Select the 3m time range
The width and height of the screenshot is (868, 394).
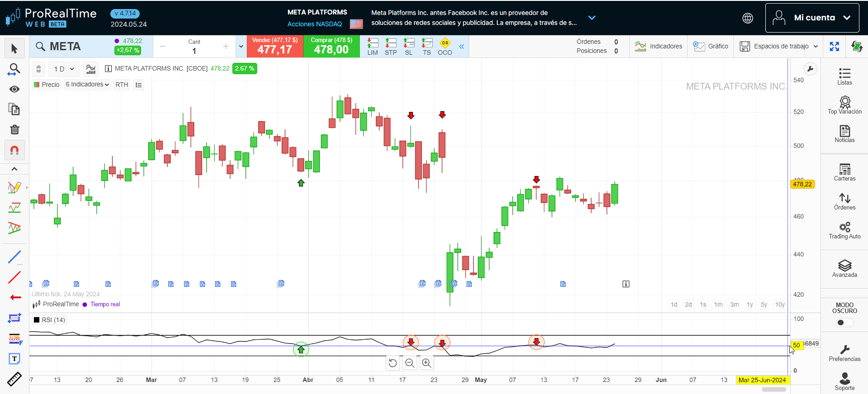(x=734, y=304)
